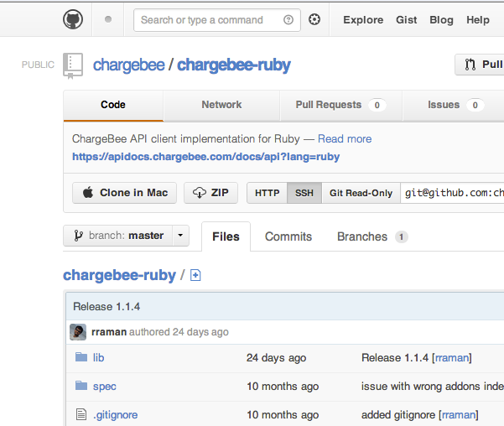Click the .gitignore file icon
Viewport: 504px width, 426px height.
pos(81,414)
